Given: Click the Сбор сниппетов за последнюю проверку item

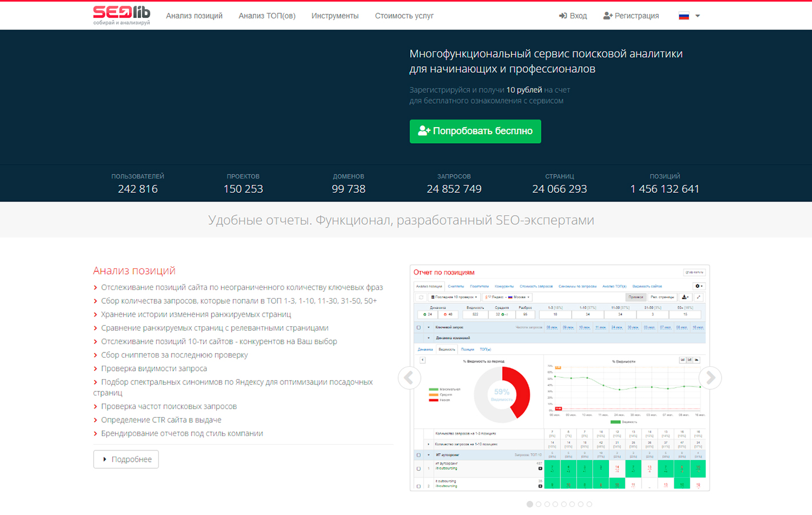Looking at the screenshot, I should click(174, 355).
